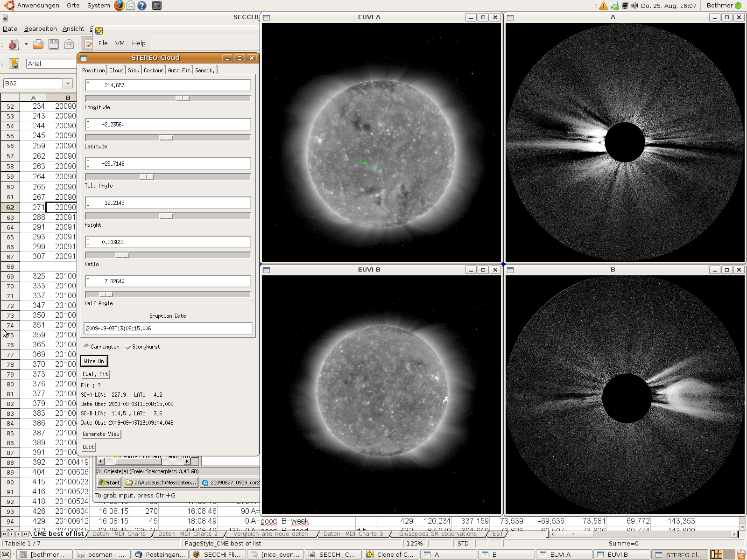Click the trash icon in bottom panel
Screen dimensions: 747x560
[x=741, y=554]
